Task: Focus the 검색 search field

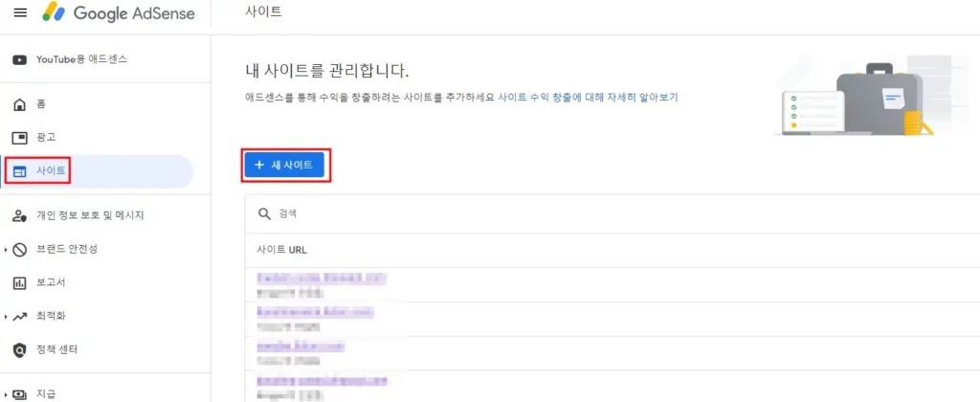Action: (612, 213)
